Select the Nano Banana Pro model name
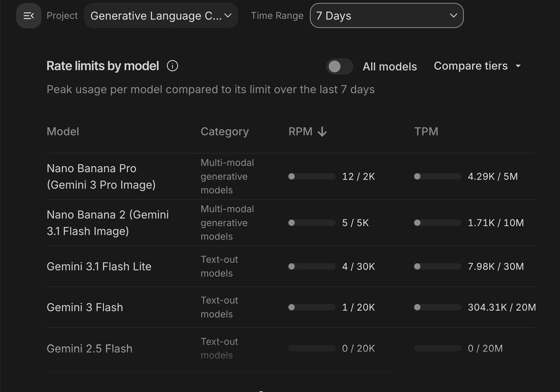This screenshot has width=560, height=392. tap(101, 177)
